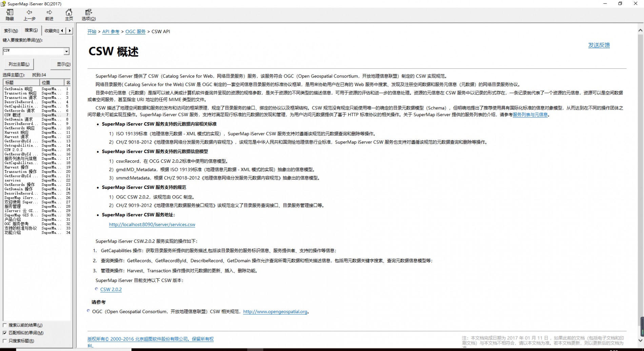Open the search keyword dropdown arrow
Viewport: 644px width, 351px height.
click(x=66, y=51)
